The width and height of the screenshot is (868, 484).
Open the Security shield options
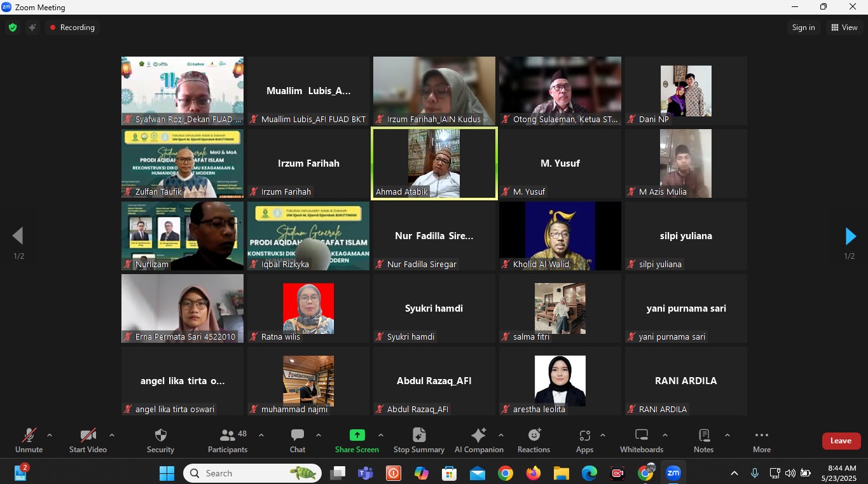pyautogui.click(x=160, y=440)
